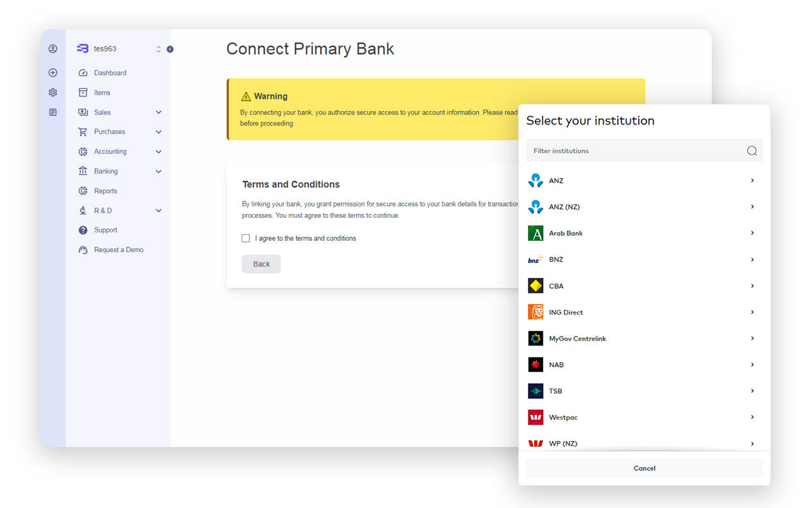Click the Westpac red W logo
The image size is (812, 508).
click(536, 417)
